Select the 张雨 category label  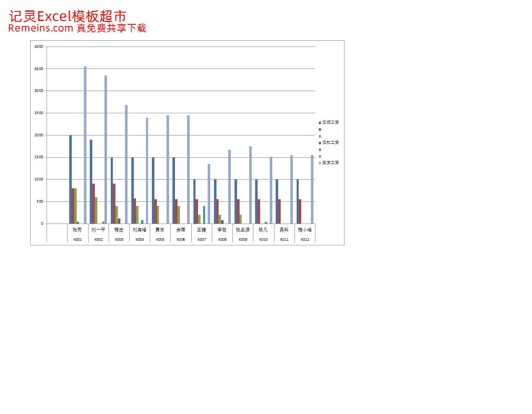click(78, 230)
